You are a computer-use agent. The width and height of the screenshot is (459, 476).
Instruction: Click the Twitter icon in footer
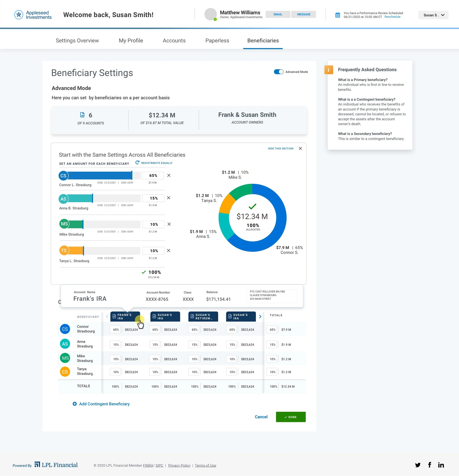(418, 465)
